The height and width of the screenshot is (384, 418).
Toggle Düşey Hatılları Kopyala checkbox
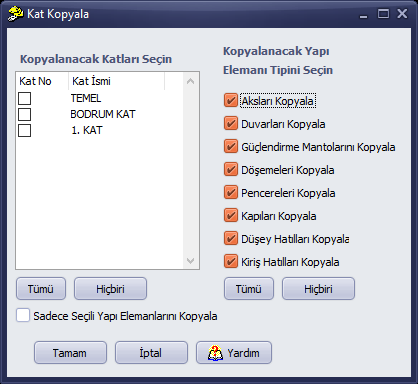point(231,239)
